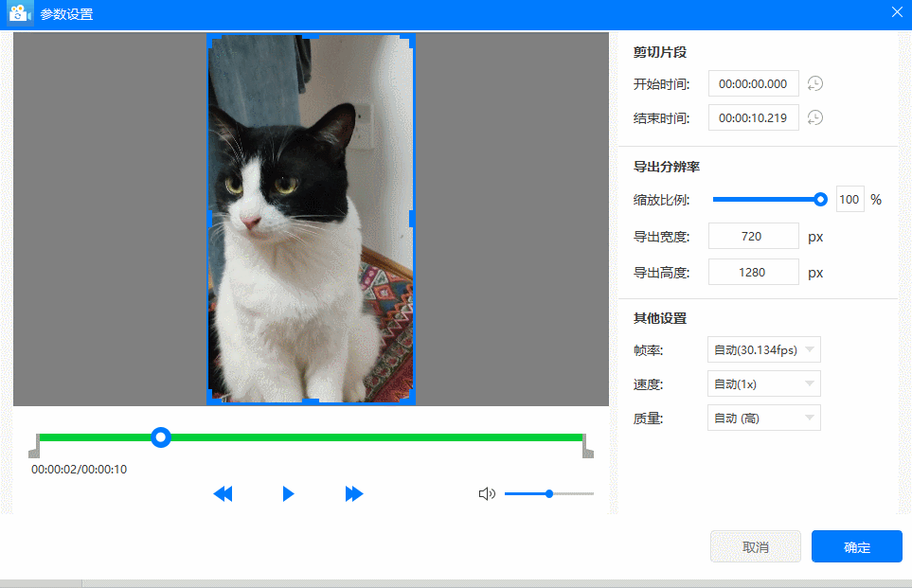Open the 速度 dropdown
This screenshot has height=588, width=912.
(x=763, y=383)
